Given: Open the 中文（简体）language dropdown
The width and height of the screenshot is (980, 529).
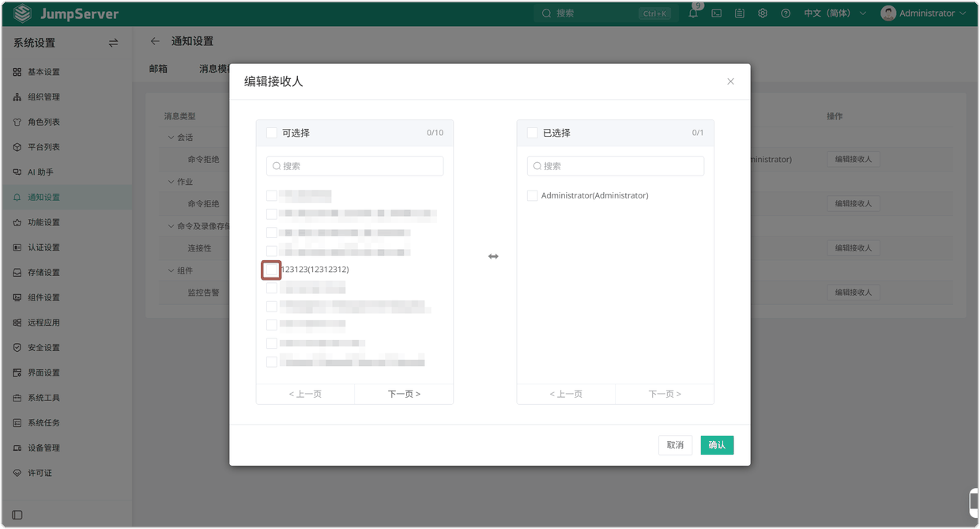Looking at the screenshot, I should click(835, 13).
